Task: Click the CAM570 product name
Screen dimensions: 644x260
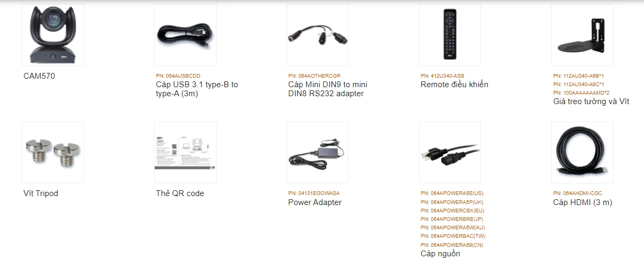Action: (x=39, y=76)
